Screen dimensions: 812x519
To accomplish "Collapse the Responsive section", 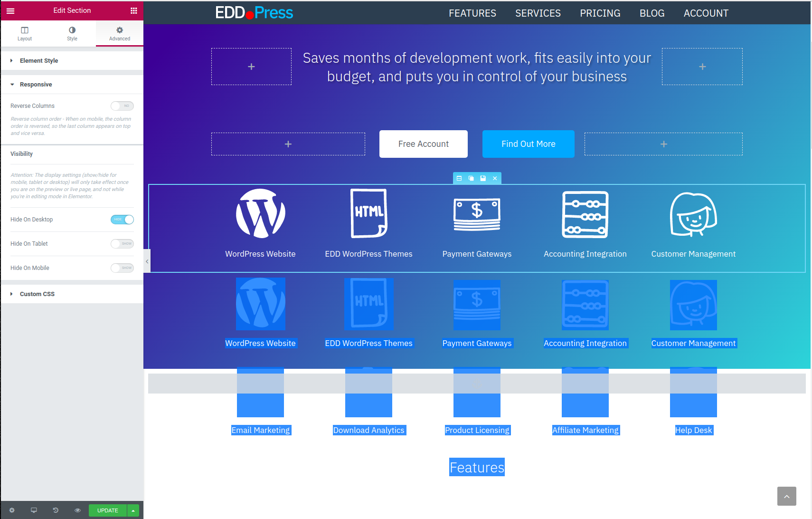I will 72,85.
